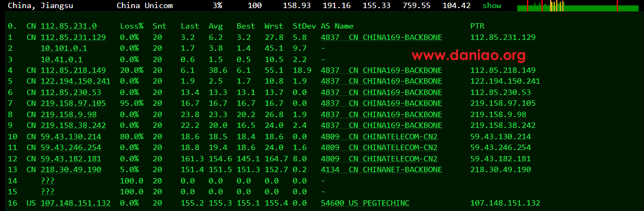
Task: Click the ??? entry on hop 14
Action: (47, 181)
